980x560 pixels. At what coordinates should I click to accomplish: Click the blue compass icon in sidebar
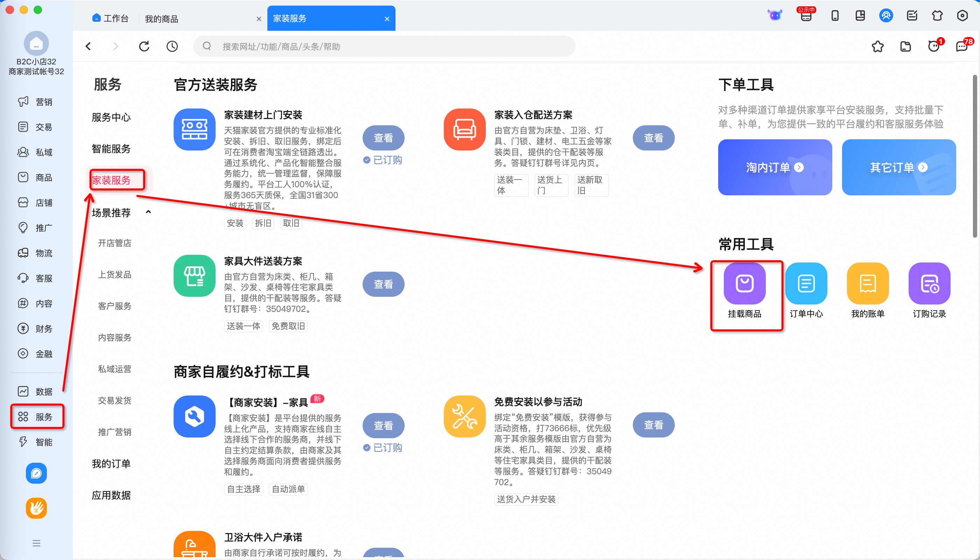tap(36, 473)
